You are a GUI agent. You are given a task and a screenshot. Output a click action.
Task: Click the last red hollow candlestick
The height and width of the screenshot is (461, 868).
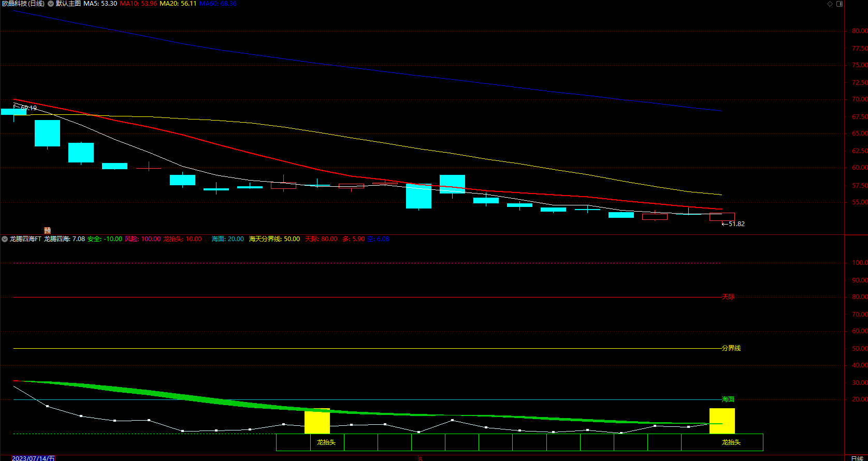[722, 217]
